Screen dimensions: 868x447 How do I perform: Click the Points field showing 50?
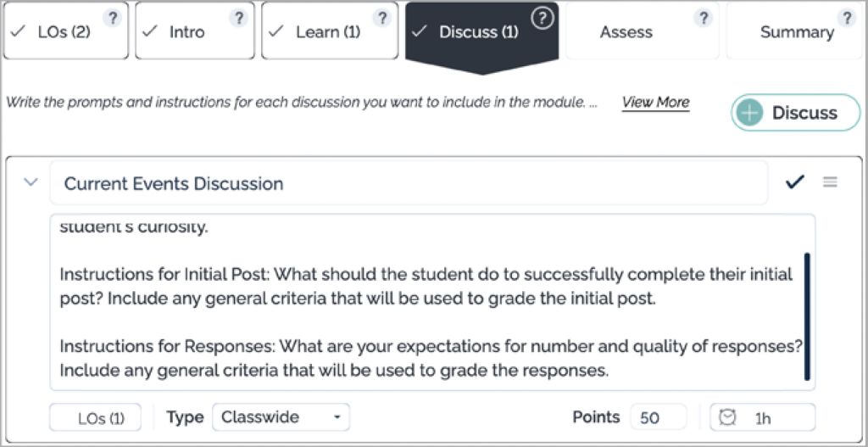click(x=658, y=417)
